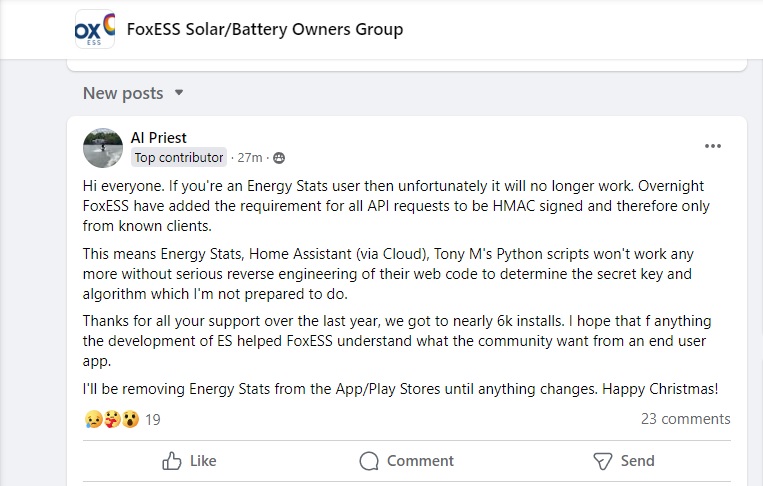The image size is (763, 486).
Task: Click the Al Priest author name
Action: point(159,138)
